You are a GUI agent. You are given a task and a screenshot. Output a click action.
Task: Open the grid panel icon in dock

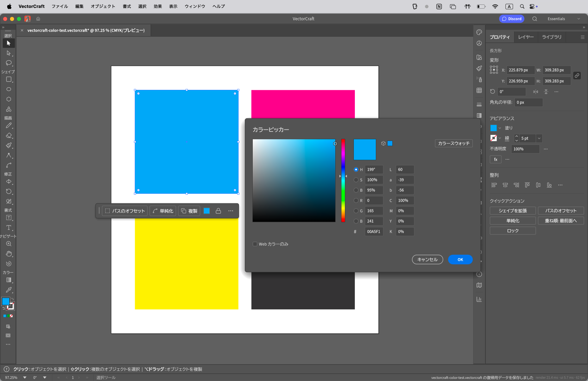[x=479, y=91]
